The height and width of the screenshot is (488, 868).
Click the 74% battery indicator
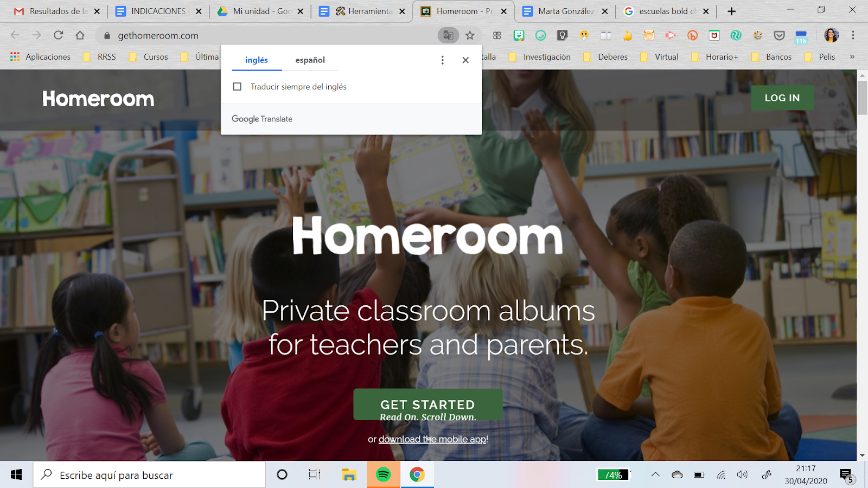[613, 474]
